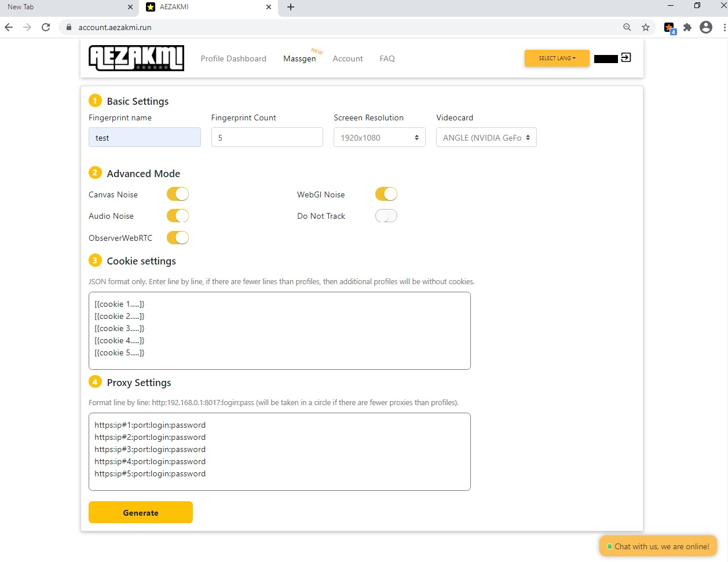Viewport: 728px width, 562px height.
Task: Enable the Do Not Track switch
Action: coord(386,216)
